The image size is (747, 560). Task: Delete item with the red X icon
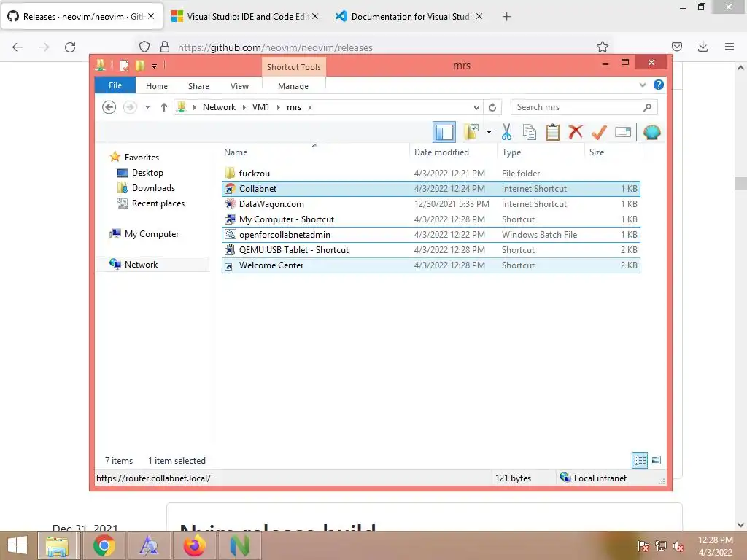576,132
